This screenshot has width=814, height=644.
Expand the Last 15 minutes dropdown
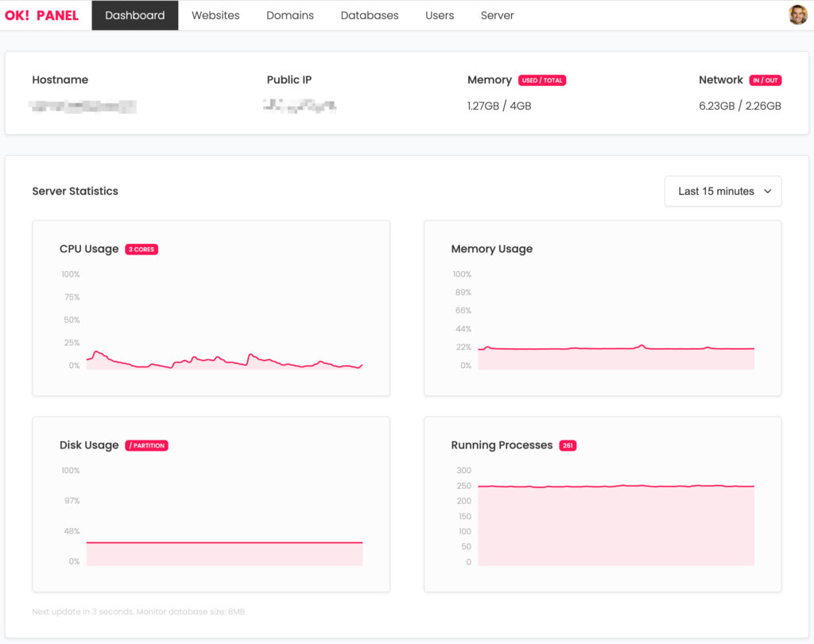pos(723,192)
